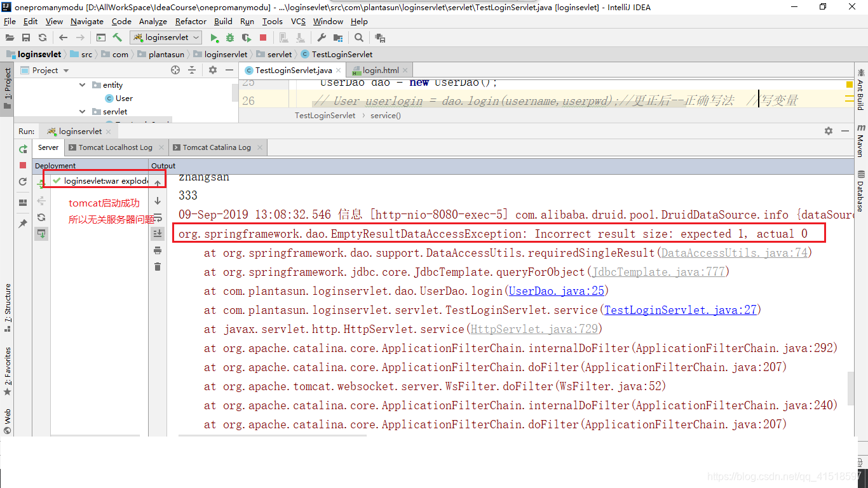This screenshot has width=868, height=488.
Task: Click the green Build Project hammer icon
Action: pos(118,37)
